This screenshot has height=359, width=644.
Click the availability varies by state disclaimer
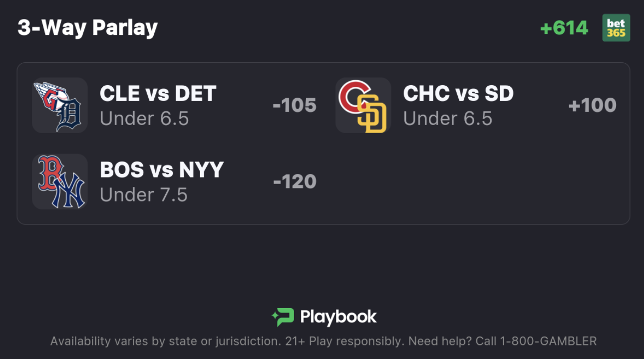pos(166,342)
